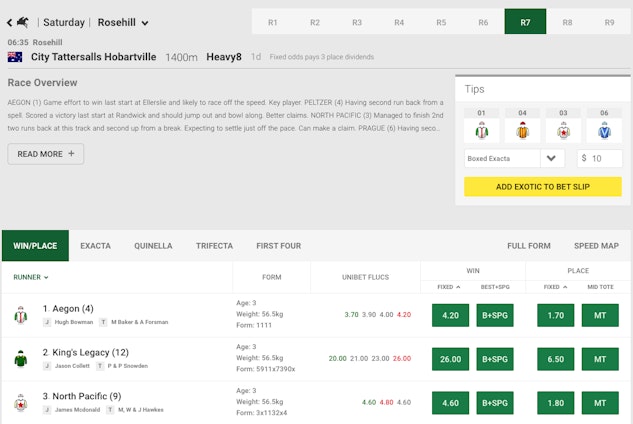The height and width of the screenshot is (424, 633).
Task: Open the Rosehill venue dropdown
Action: [x=123, y=22]
